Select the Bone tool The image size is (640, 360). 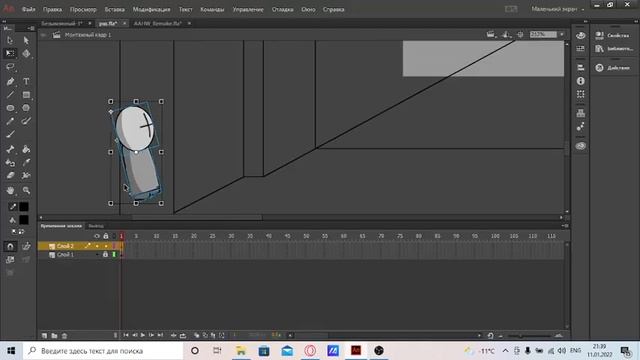pyautogui.click(x=10, y=149)
